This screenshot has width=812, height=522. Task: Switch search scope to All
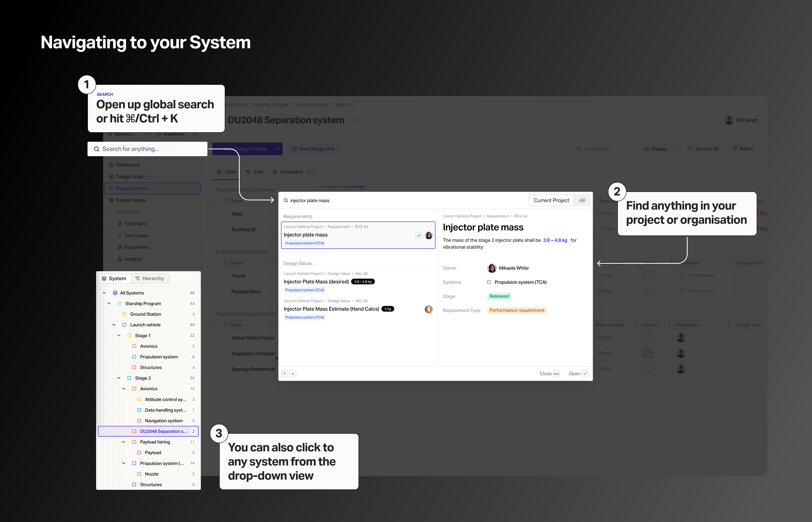click(582, 200)
